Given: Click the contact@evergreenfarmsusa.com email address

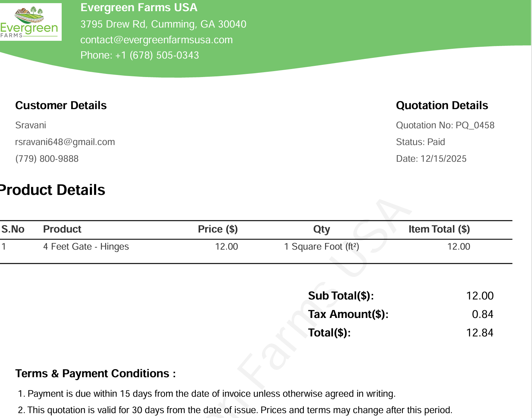Looking at the screenshot, I should [x=156, y=40].
